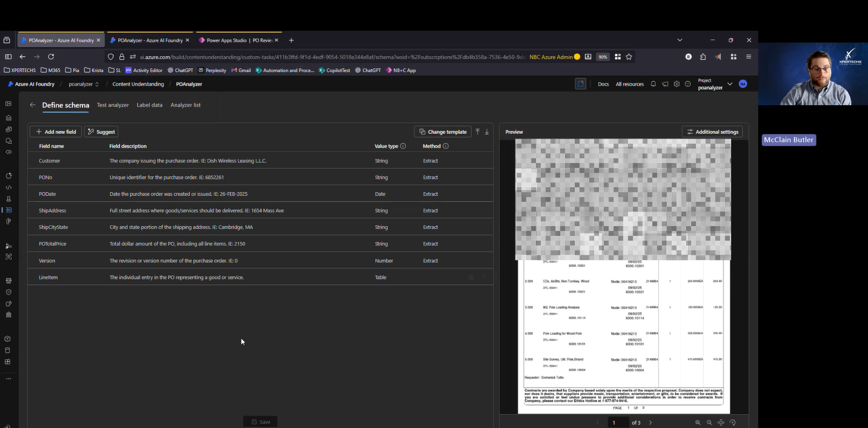This screenshot has height=428, width=868.
Task: Open the settings gear in Foundry header
Action: tap(676, 84)
